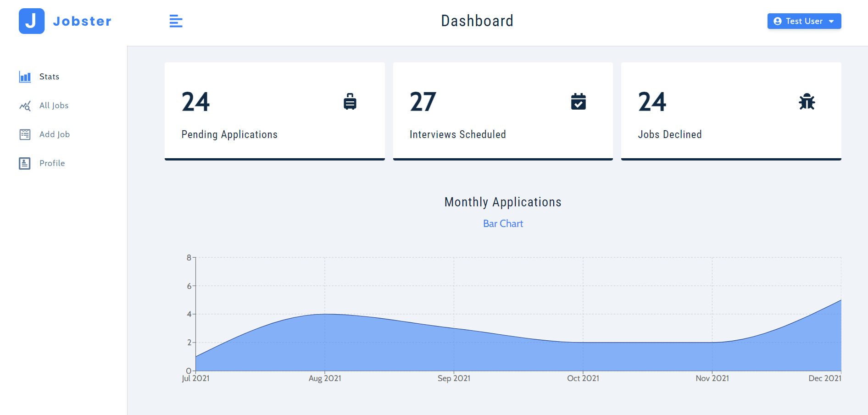Click the Jobster J logo icon
Image resolution: width=868 pixels, height=415 pixels.
point(32,21)
